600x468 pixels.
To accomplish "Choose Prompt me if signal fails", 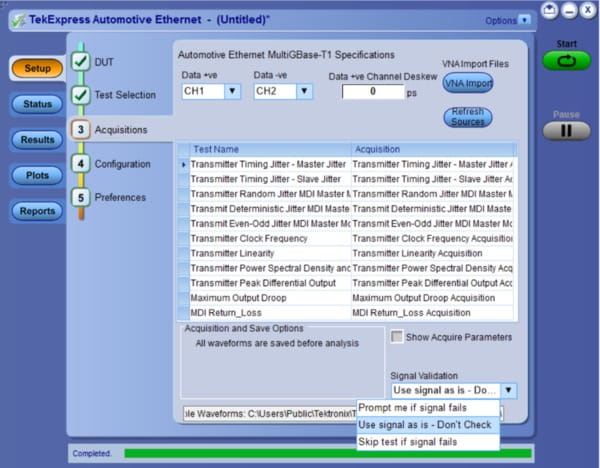I will coord(428,408).
